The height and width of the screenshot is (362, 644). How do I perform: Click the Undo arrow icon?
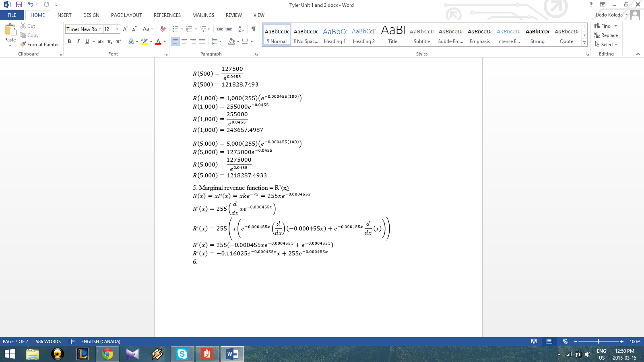[31, 4]
